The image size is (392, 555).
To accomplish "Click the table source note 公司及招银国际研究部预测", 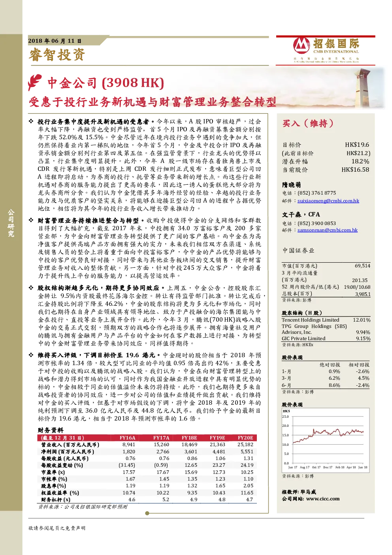I will point(96,507).
